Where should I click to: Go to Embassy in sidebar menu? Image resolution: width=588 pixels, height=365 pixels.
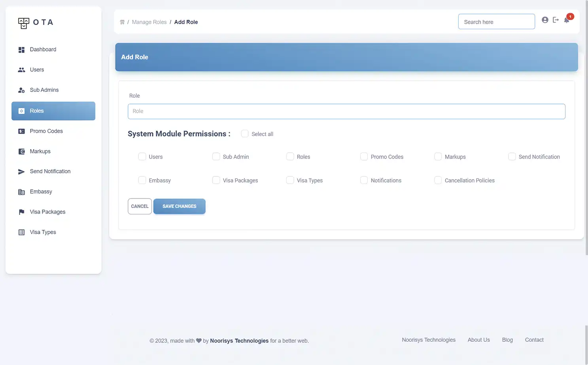tap(41, 192)
